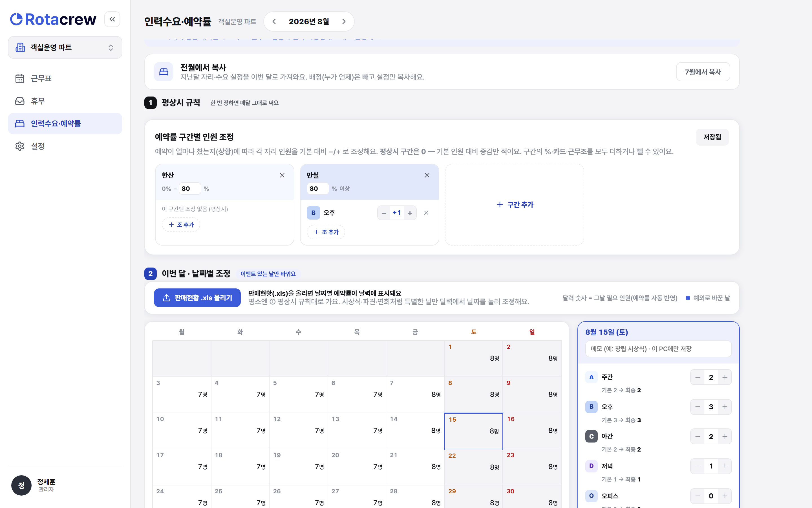Click '이벤트 있는 날만 바꿔요' tag
The width and height of the screenshot is (812, 508).
click(268, 274)
